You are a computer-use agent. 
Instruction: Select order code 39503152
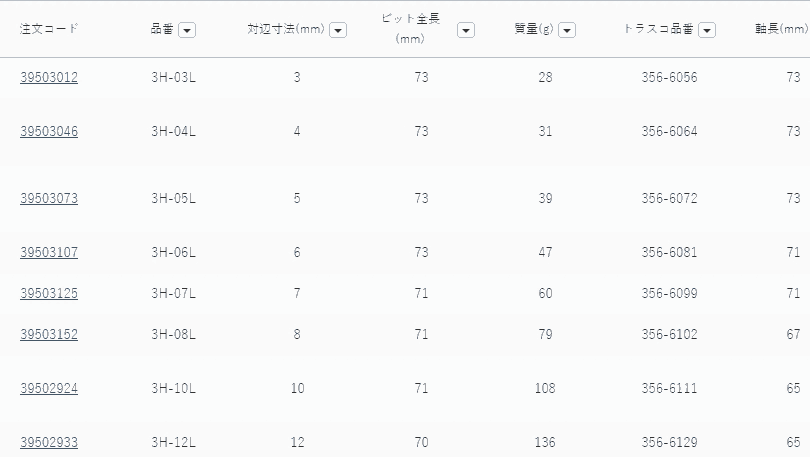[x=49, y=334]
